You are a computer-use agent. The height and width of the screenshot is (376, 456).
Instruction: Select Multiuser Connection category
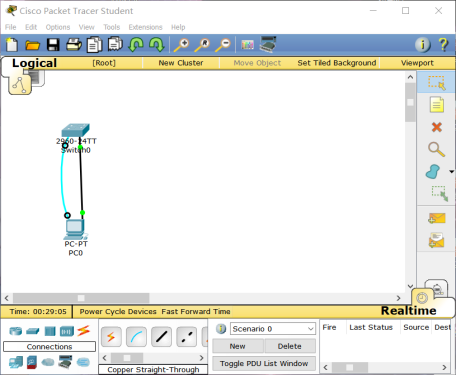tap(83, 362)
